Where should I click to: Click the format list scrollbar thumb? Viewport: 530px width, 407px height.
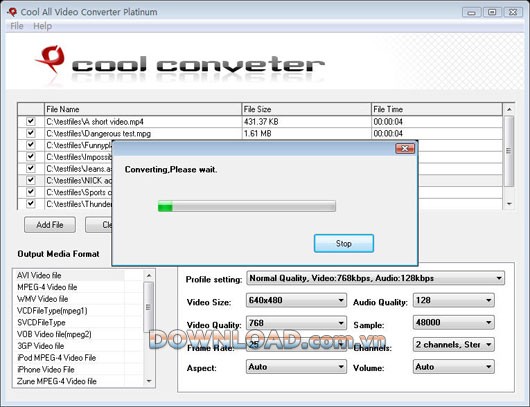pos(149,307)
